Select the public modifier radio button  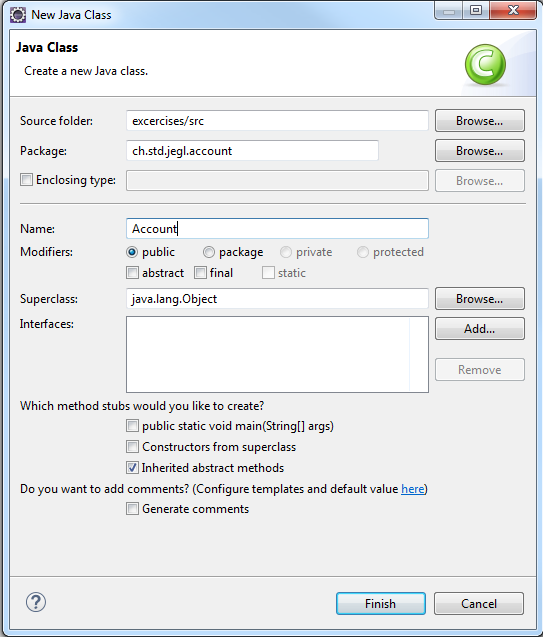[132, 252]
